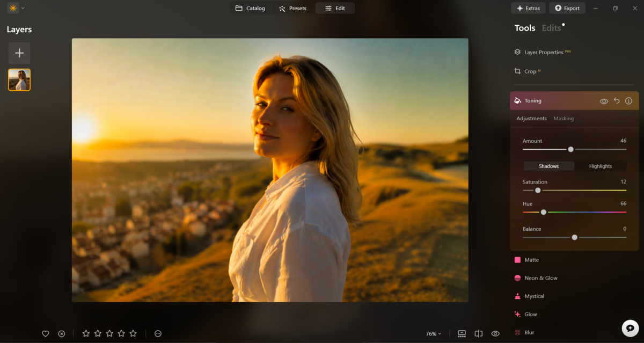Expand the Mystical tool
The width and height of the screenshot is (644, 343).
pyautogui.click(x=529, y=296)
